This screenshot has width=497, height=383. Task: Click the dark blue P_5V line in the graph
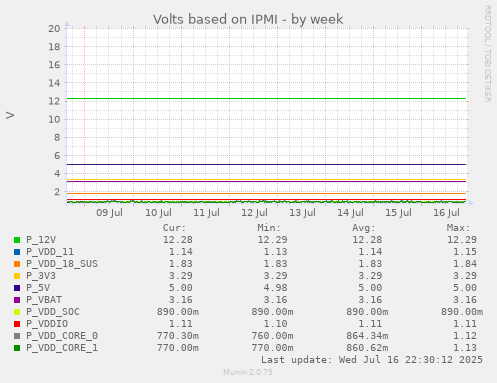click(x=266, y=164)
